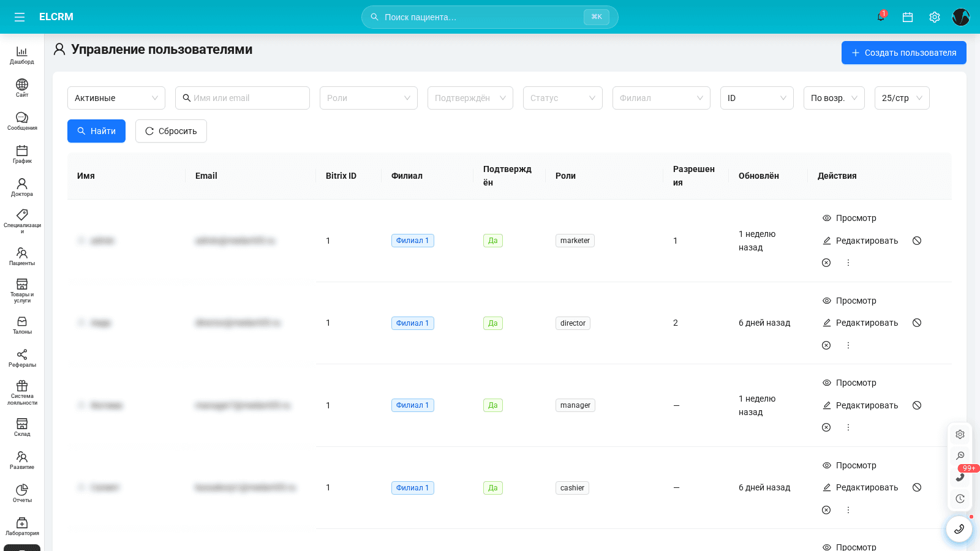Expand По возр. sort order dropdown
Screen dimensions: 980x551
coord(834,98)
